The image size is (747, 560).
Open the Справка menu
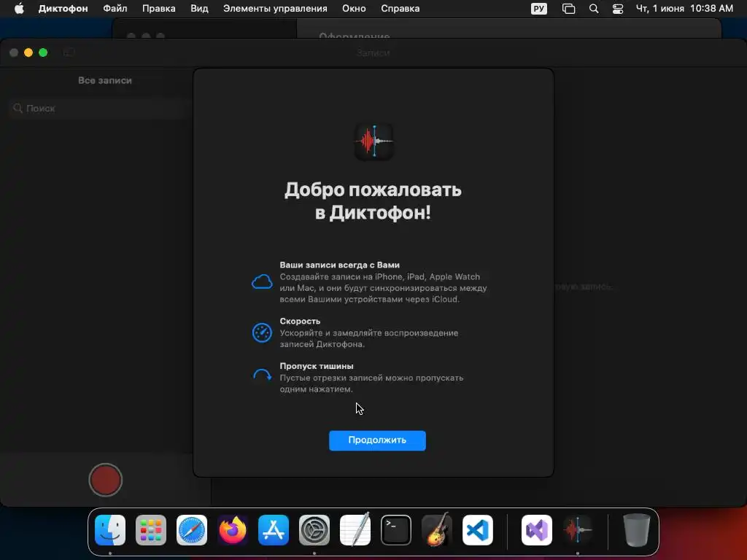click(x=400, y=9)
